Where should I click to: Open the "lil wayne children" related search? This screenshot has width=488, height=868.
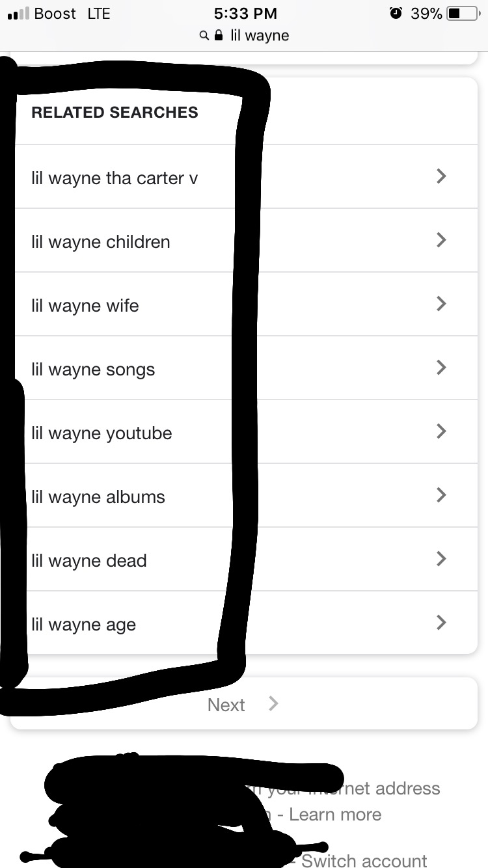pos(101,242)
